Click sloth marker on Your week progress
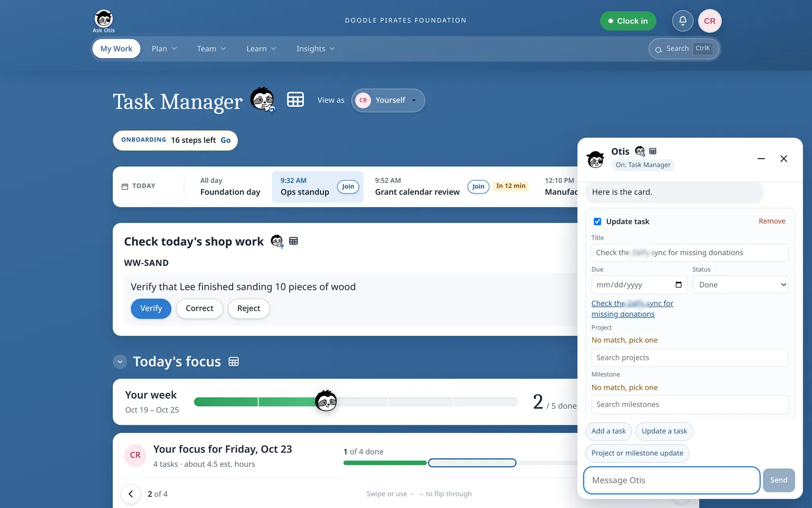This screenshot has width=812, height=508. click(326, 401)
